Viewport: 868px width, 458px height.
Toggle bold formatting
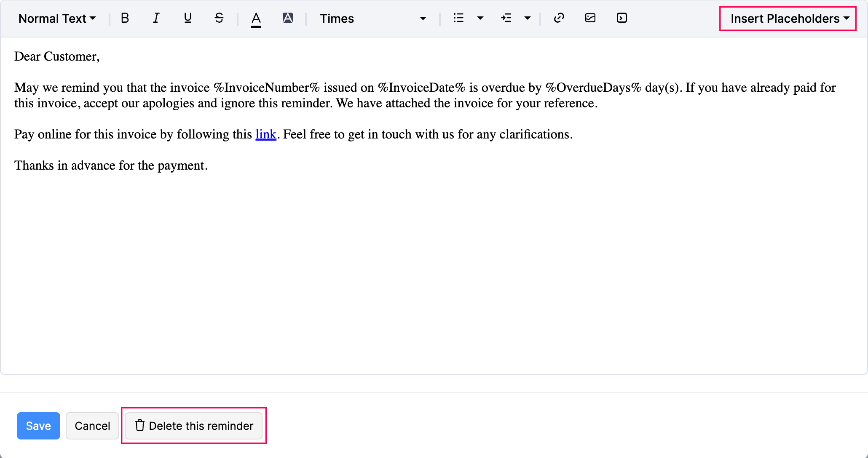pos(125,18)
